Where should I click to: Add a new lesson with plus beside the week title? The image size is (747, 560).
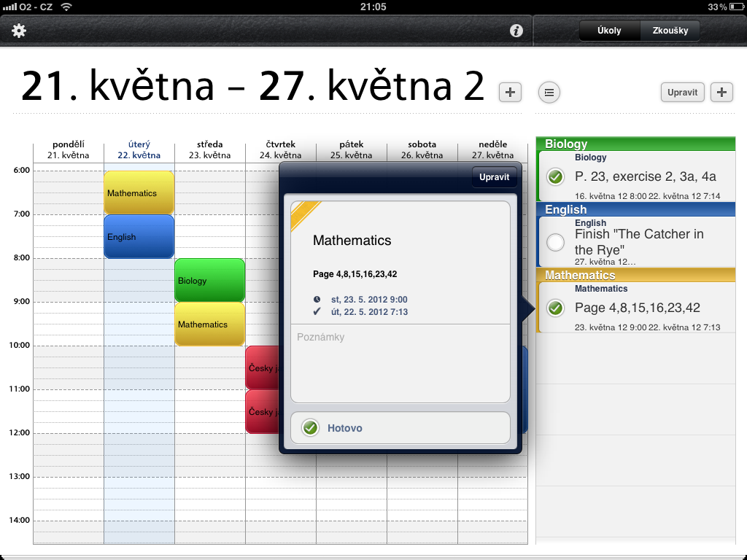[510, 92]
